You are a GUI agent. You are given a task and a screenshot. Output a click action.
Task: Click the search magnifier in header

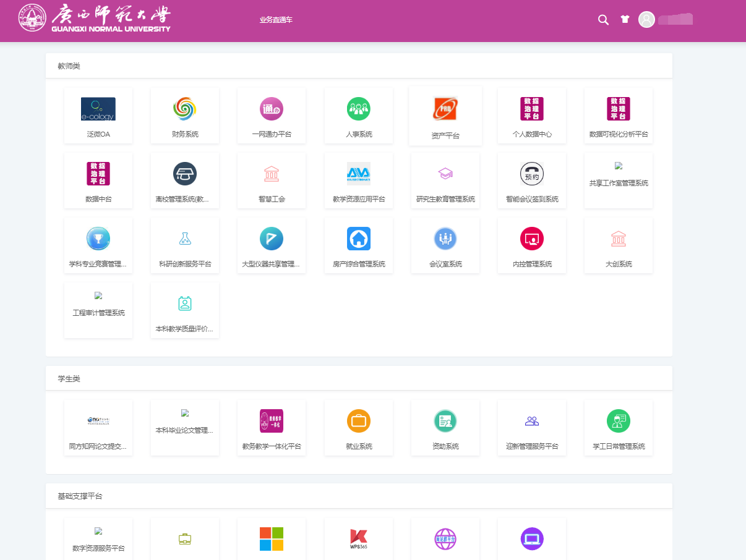coord(603,20)
